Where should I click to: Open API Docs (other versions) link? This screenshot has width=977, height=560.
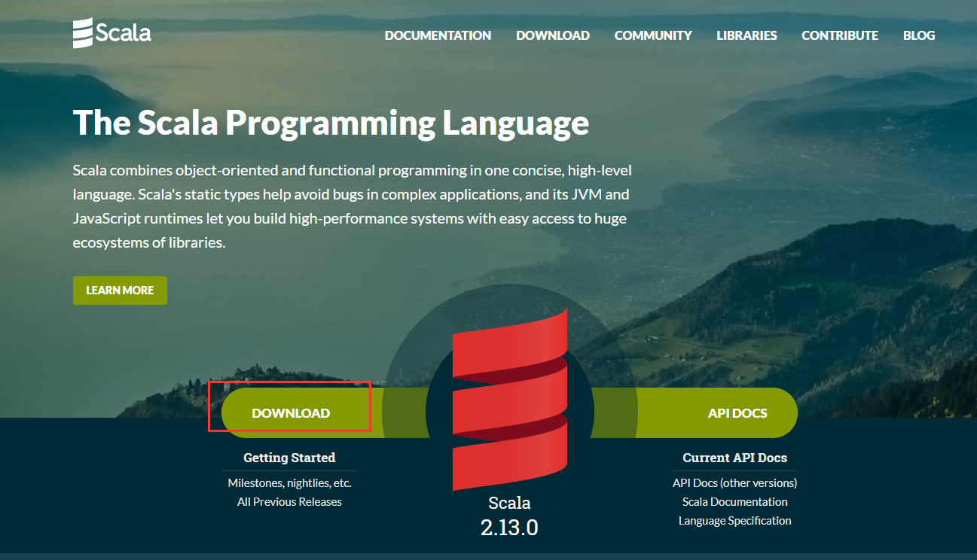point(734,483)
